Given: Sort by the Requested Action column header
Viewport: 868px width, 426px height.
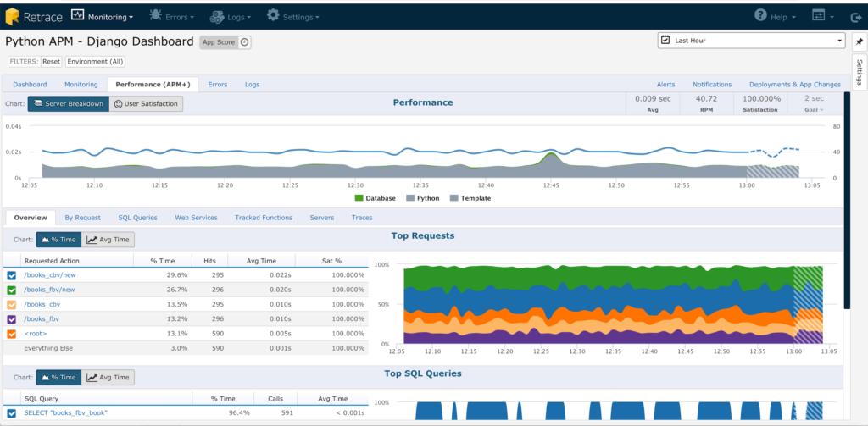Looking at the screenshot, I should [x=77, y=261].
